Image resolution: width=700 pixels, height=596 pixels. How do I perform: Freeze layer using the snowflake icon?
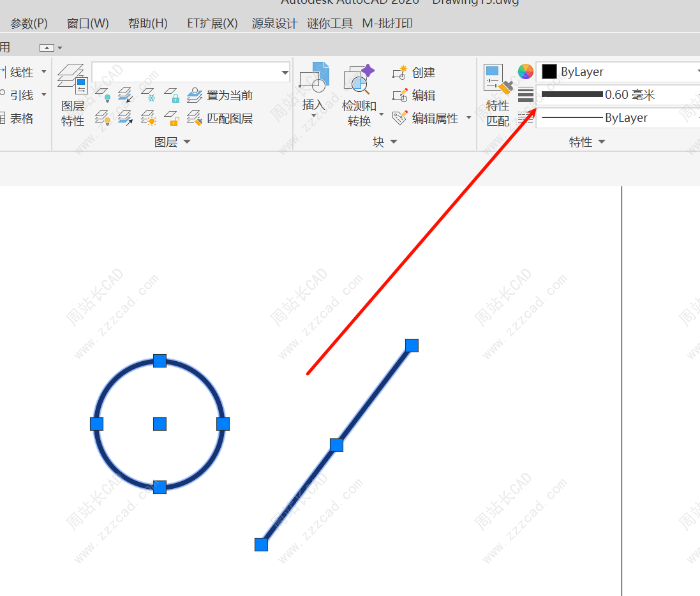(148, 95)
